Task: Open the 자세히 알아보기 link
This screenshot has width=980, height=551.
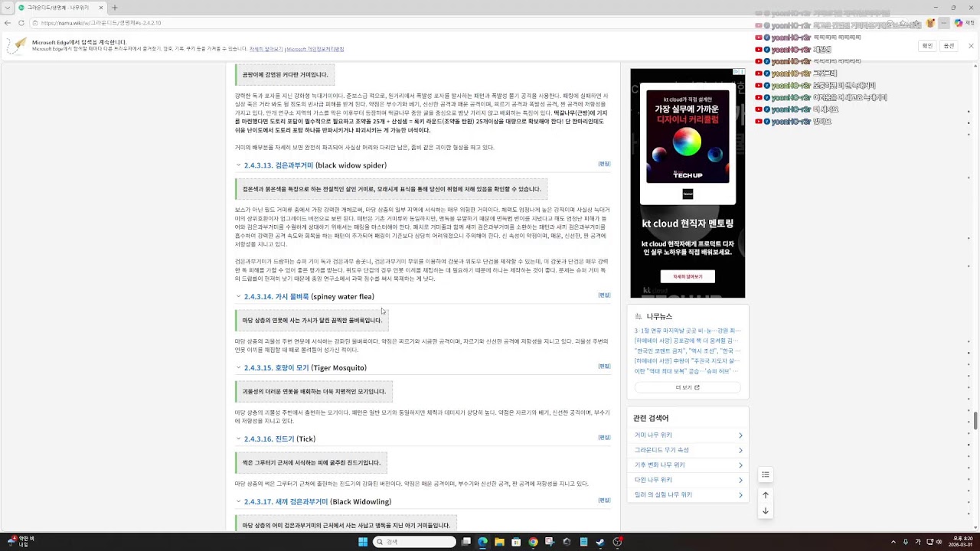Action: pos(266,49)
